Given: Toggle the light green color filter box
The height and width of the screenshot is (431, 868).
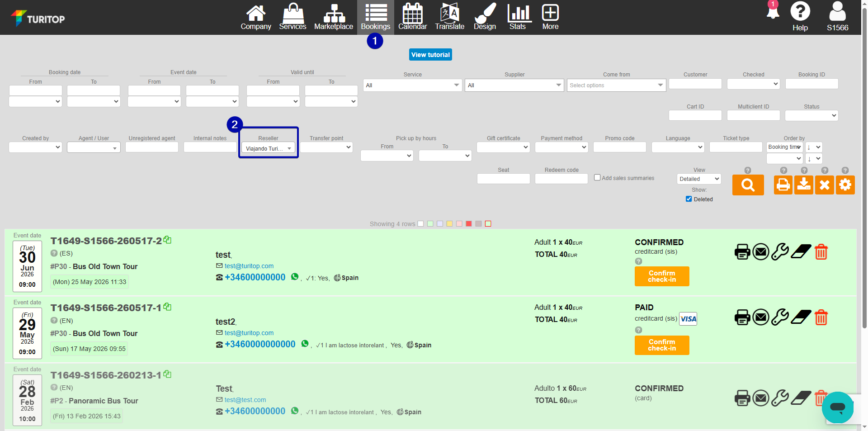Looking at the screenshot, I should [430, 224].
